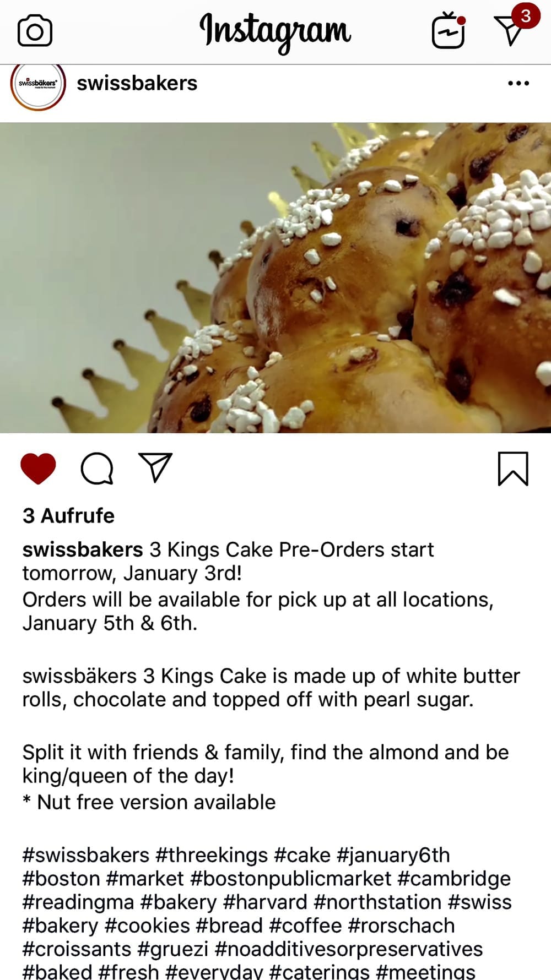Open the #noadditivesorpreservatives hashtag
This screenshot has height=980, width=551.
click(349, 950)
